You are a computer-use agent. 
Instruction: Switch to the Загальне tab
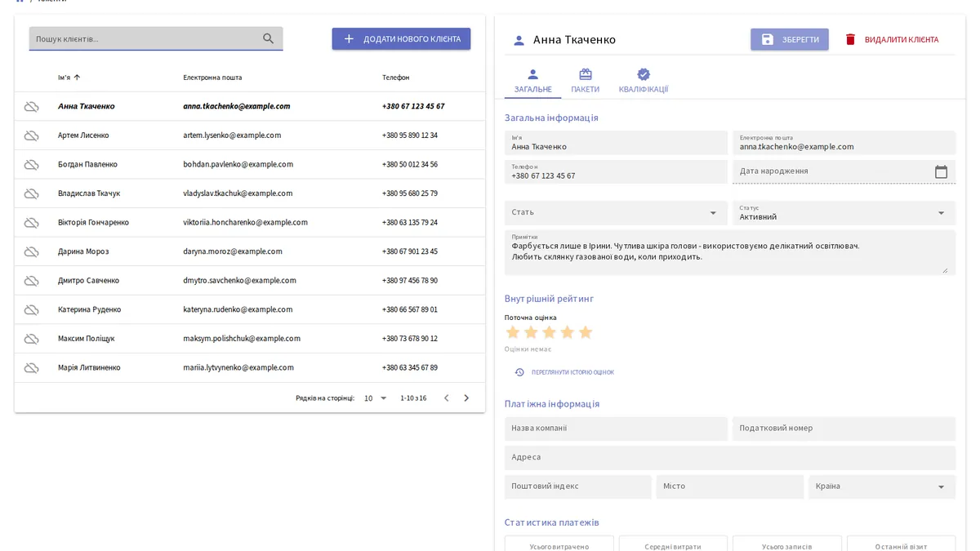(533, 82)
